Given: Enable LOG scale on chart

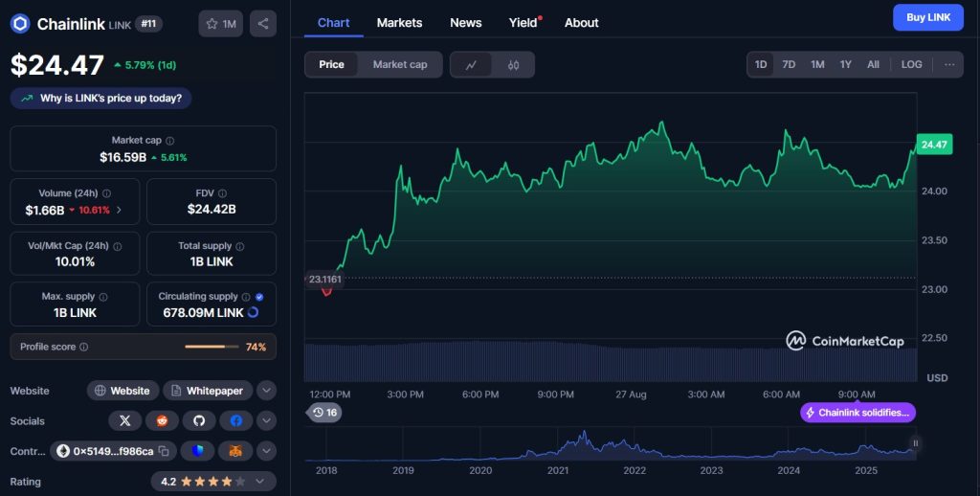Looking at the screenshot, I should [x=911, y=64].
